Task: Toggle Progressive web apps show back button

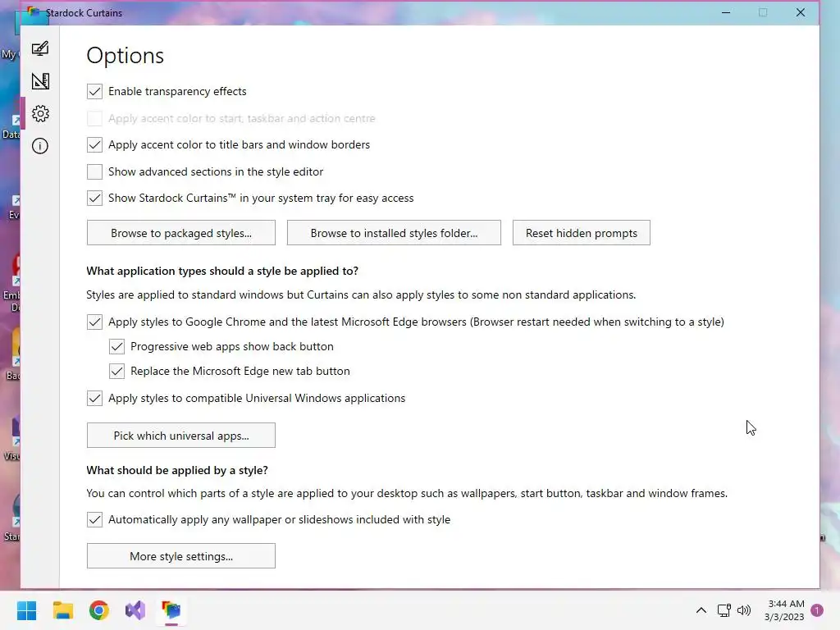Action: pos(116,347)
